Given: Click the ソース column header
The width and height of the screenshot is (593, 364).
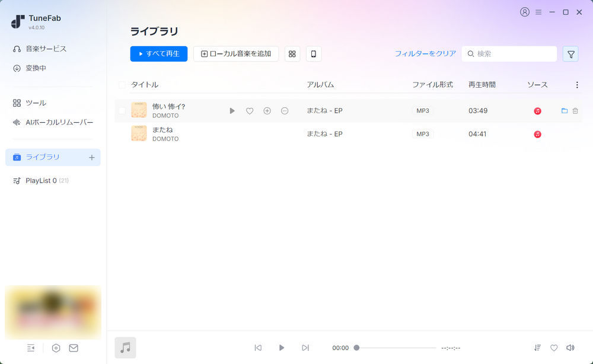Looking at the screenshot, I should click(x=537, y=85).
